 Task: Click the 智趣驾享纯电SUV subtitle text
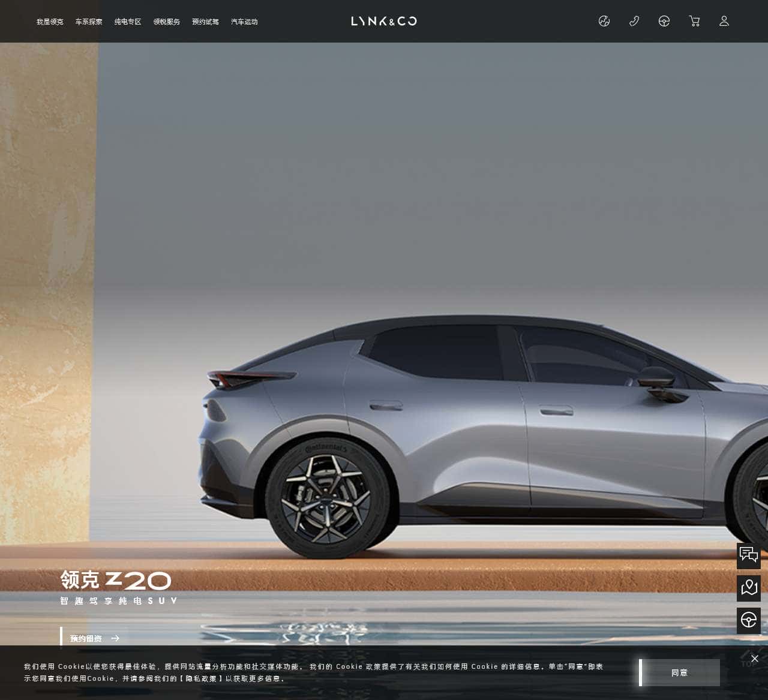click(x=119, y=600)
